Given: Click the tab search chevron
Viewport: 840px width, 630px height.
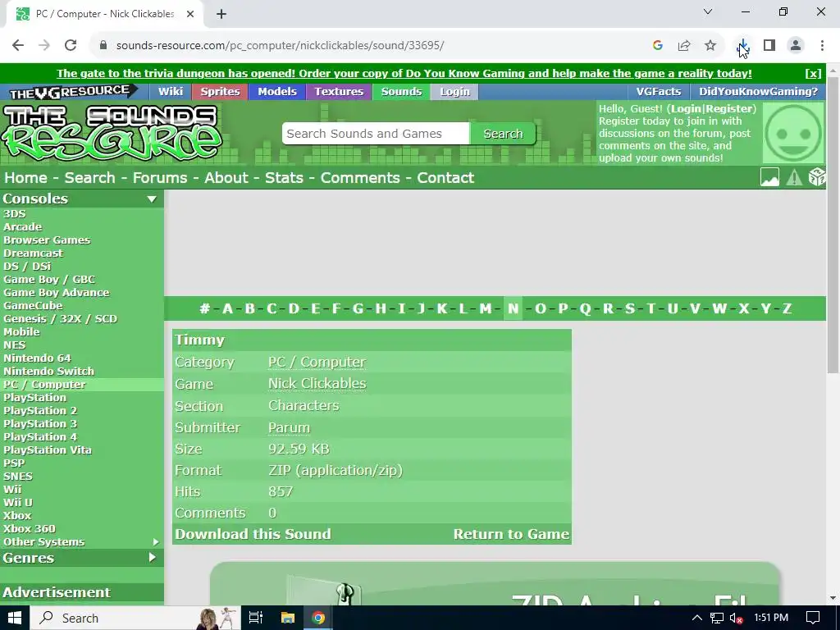Looking at the screenshot, I should tap(708, 11).
